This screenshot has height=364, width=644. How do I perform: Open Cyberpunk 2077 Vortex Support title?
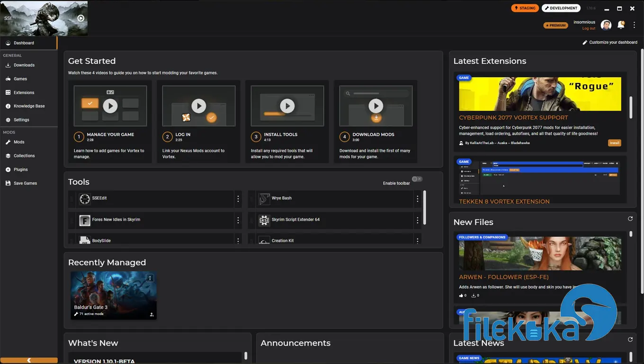(513, 118)
